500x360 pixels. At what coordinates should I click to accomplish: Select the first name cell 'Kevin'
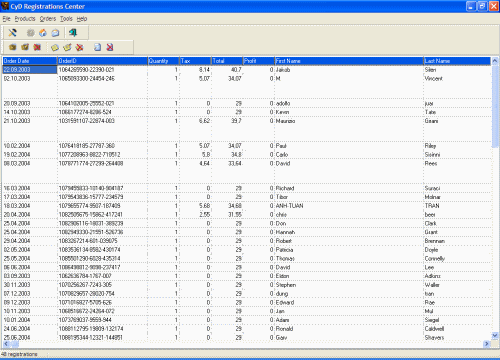(349, 112)
